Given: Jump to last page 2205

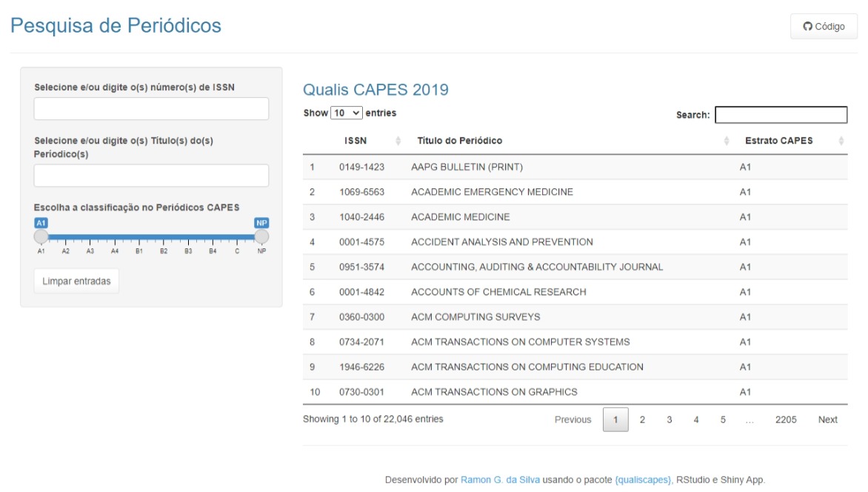Looking at the screenshot, I should (786, 420).
